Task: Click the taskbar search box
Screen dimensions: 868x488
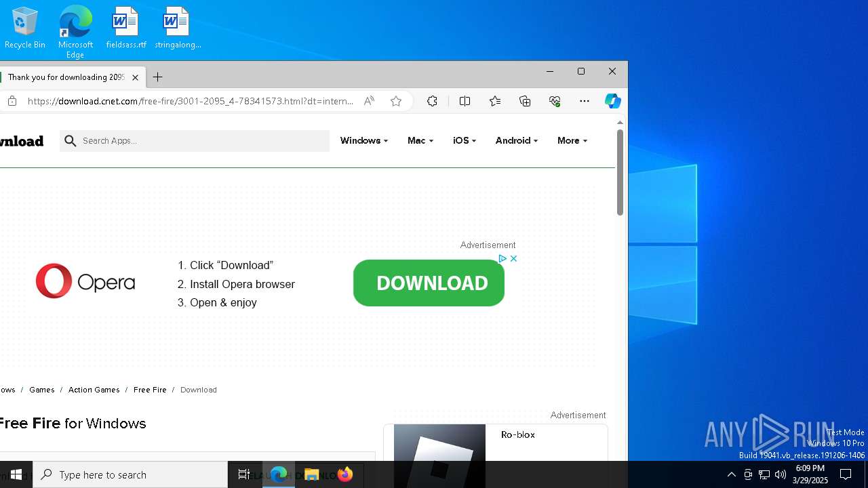Action: pos(130,474)
